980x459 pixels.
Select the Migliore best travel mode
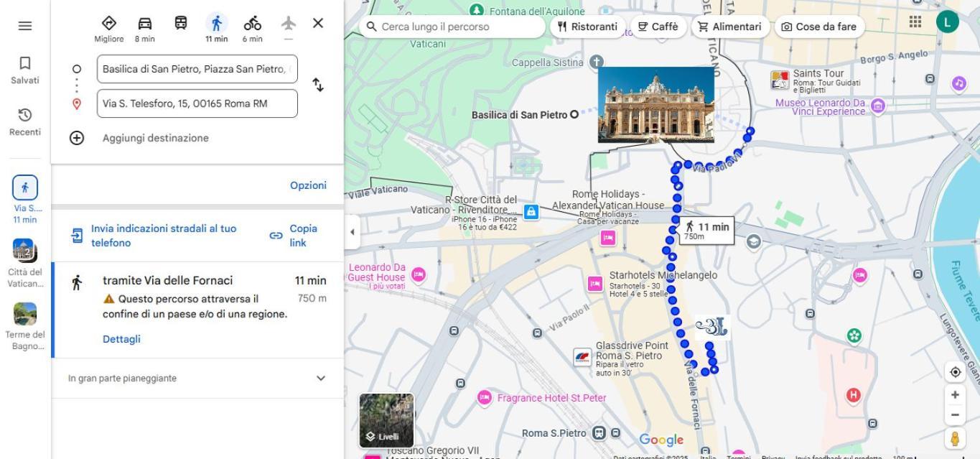[109, 28]
